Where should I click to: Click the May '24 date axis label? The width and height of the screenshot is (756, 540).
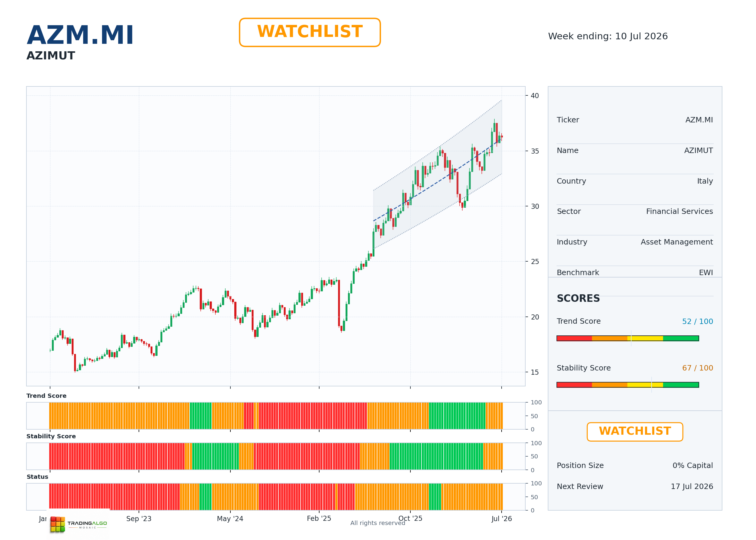[x=230, y=519]
